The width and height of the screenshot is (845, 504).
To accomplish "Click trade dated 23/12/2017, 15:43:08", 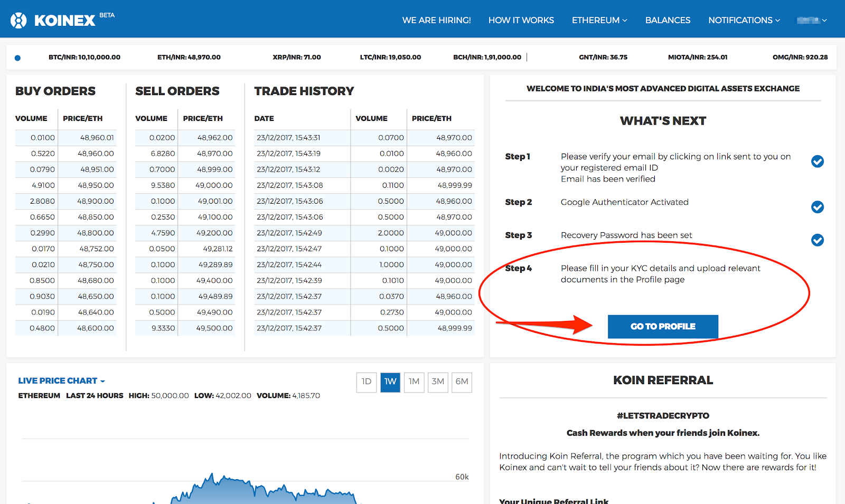I will (290, 185).
